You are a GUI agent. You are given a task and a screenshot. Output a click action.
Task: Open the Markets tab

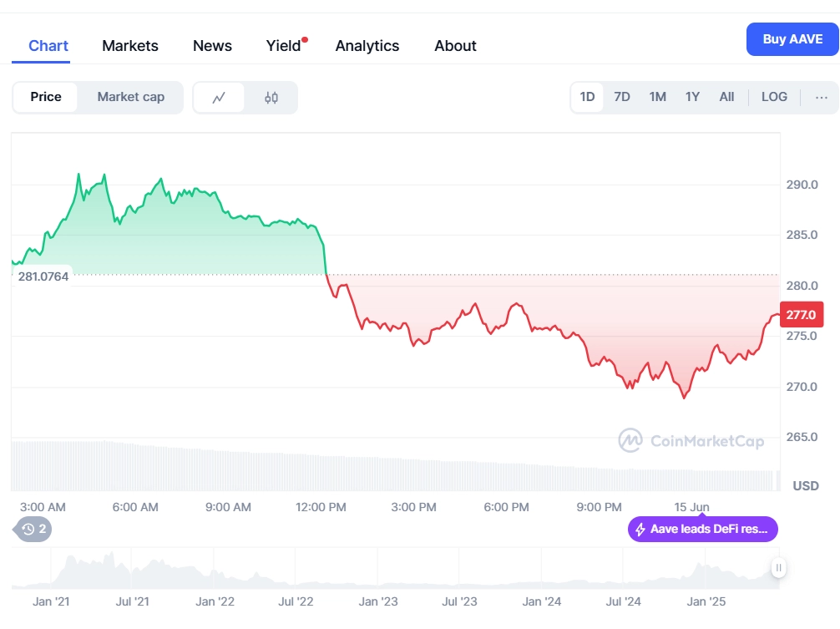point(130,46)
